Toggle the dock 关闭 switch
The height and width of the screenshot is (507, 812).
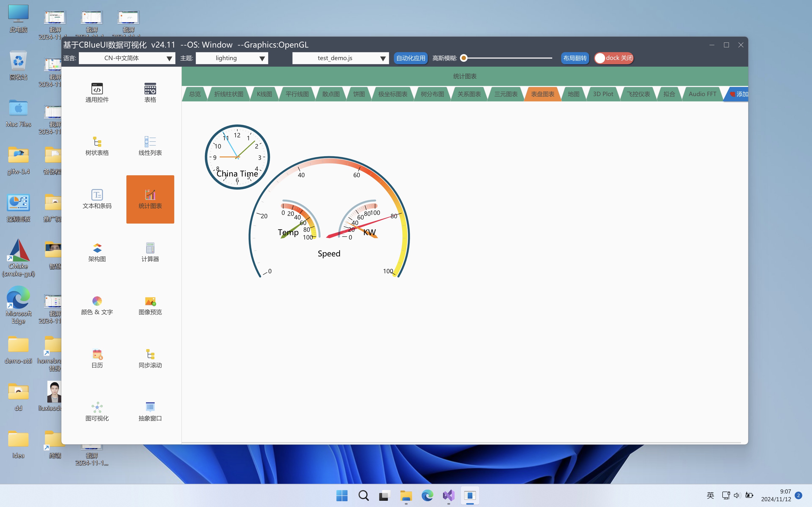click(x=613, y=58)
